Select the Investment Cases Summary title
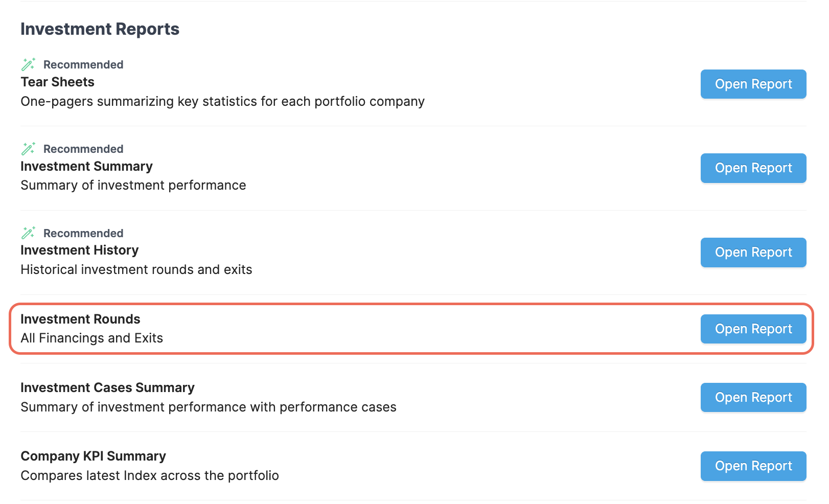 click(x=107, y=388)
